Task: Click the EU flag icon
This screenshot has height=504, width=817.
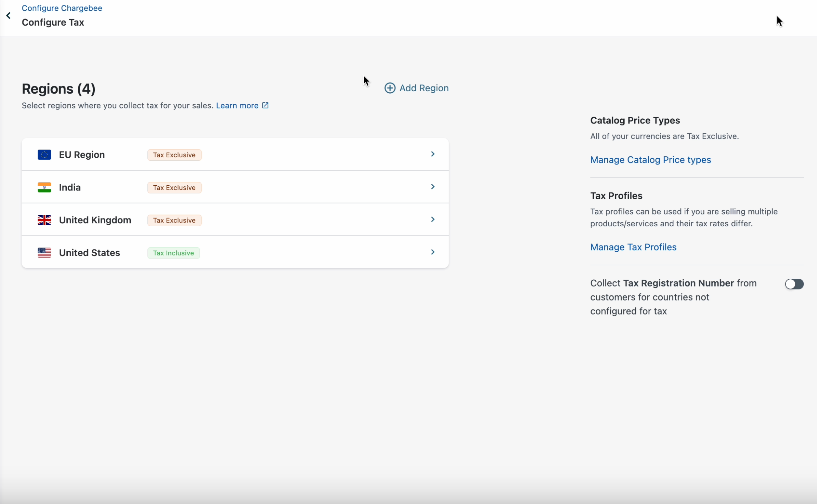Action: pyautogui.click(x=44, y=155)
